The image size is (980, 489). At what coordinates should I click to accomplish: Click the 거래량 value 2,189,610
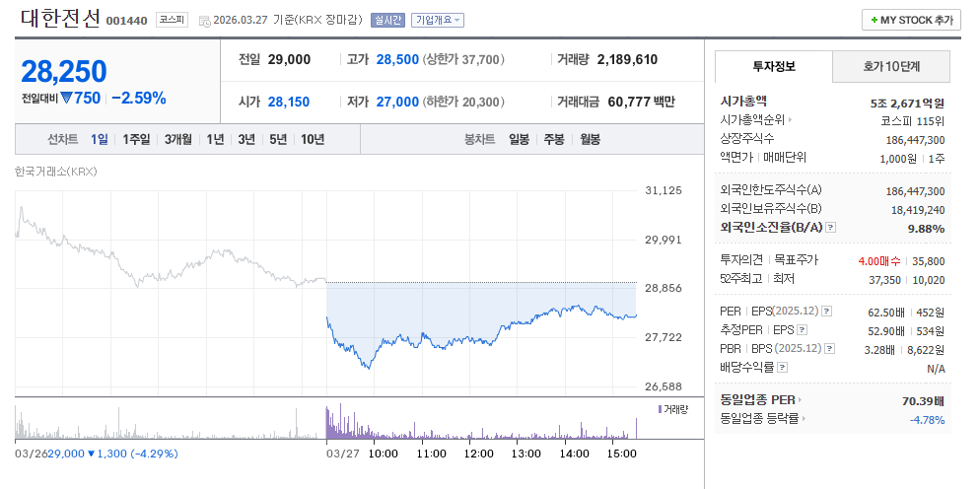click(x=627, y=60)
